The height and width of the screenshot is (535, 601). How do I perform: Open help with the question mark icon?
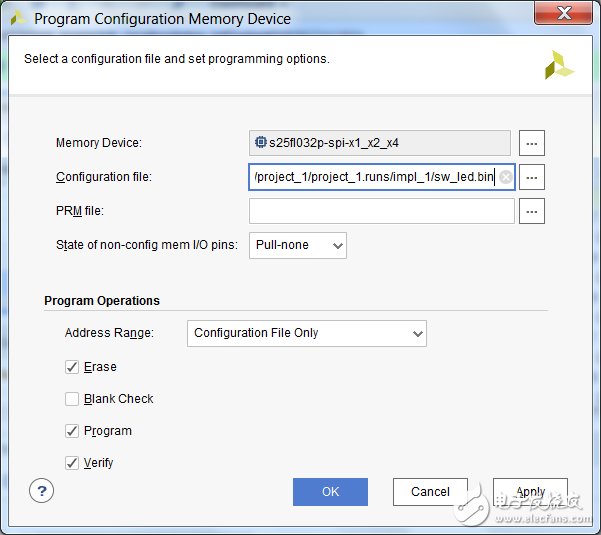click(x=42, y=491)
